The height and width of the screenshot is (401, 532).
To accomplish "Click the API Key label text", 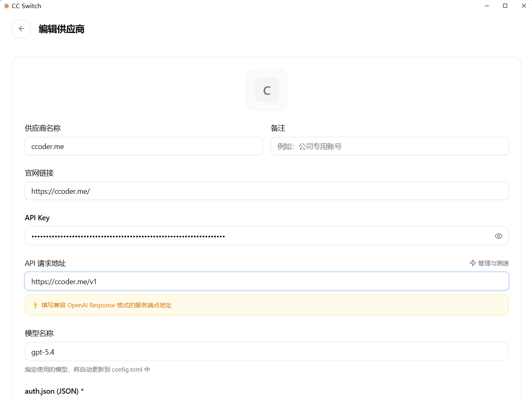I will (x=37, y=218).
